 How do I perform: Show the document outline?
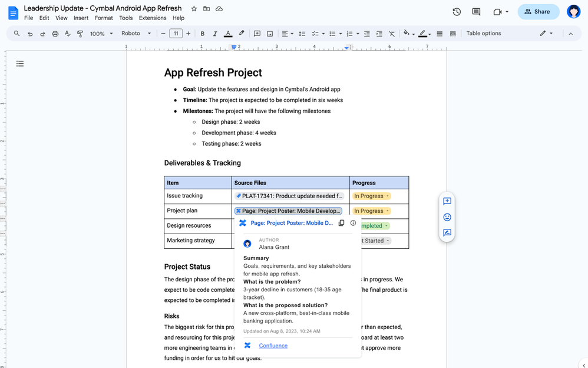[20, 64]
